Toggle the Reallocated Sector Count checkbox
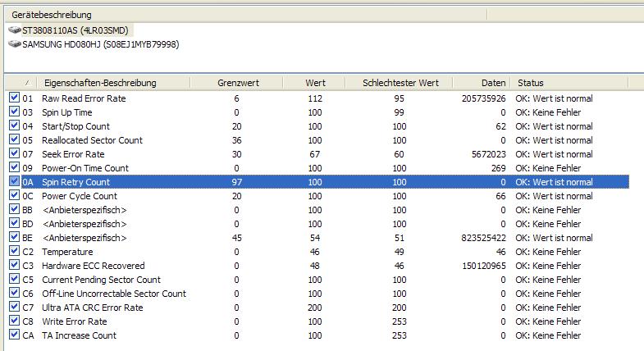 click(x=15, y=139)
